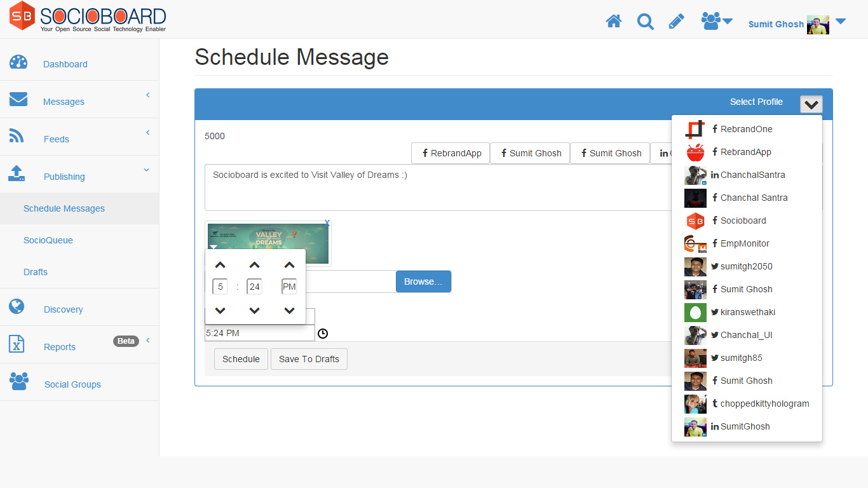The image size is (868, 488).
Task: Toggle AM/PM with down arrow
Action: (289, 311)
